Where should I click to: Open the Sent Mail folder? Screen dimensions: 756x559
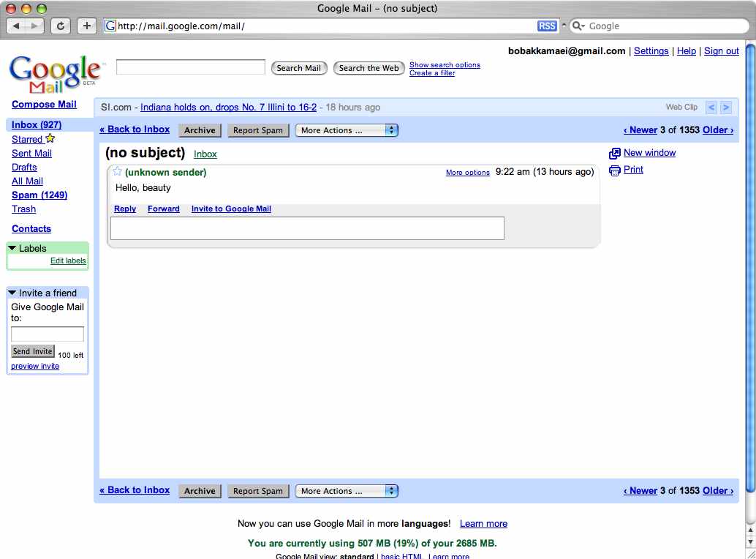point(32,154)
